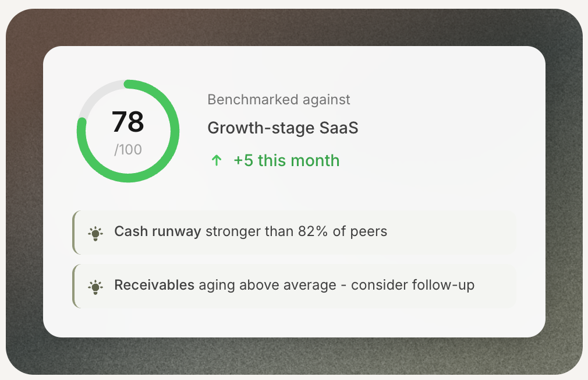The image size is (588, 380).
Task: Select the green upward arrow indicator
Action: pos(216,160)
